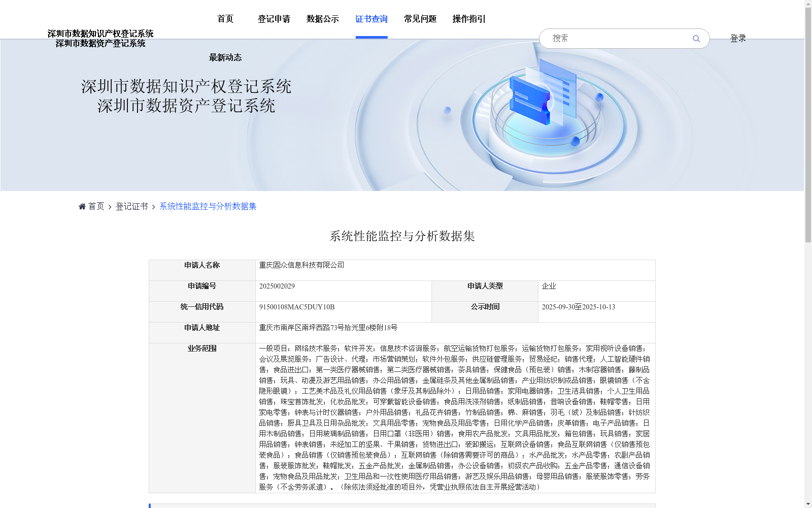Click the 公示时间 label cell
Viewport: 812px width, 508px height.
(485, 312)
